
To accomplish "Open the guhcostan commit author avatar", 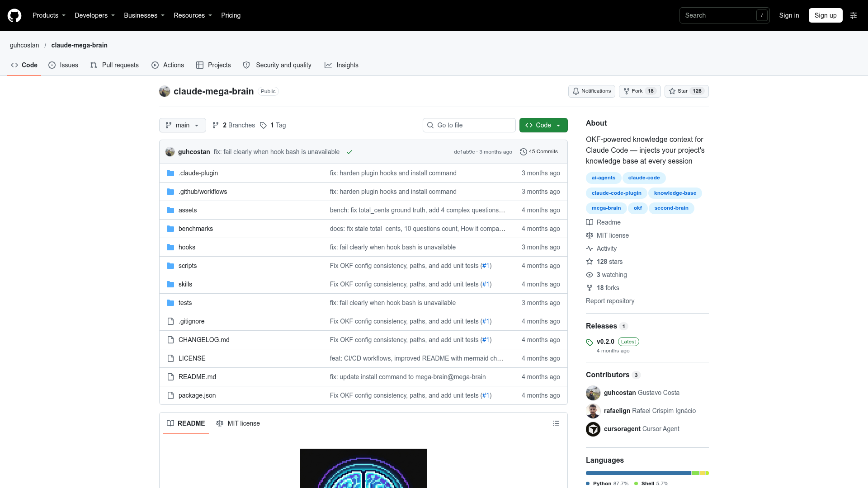I will point(170,152).
